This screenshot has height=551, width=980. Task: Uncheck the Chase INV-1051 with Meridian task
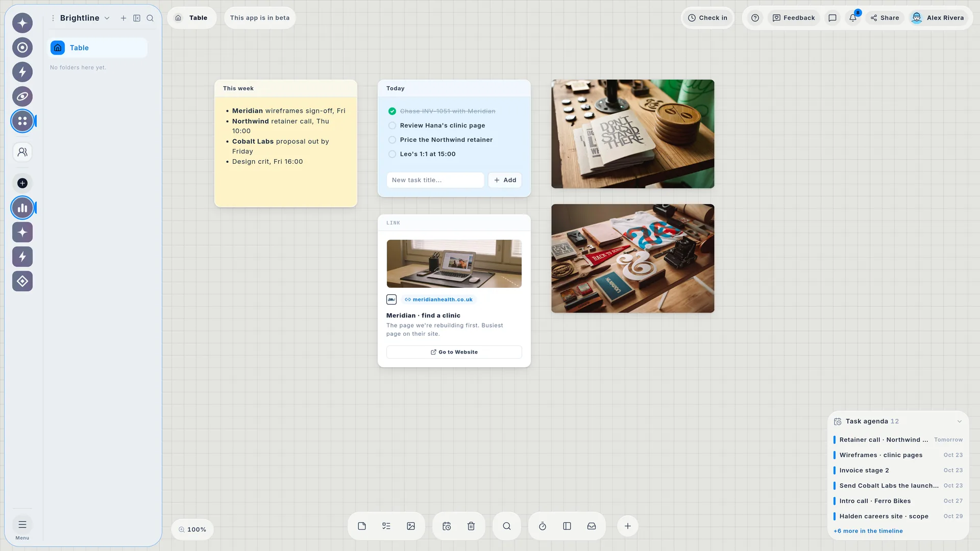pos(392,111)
